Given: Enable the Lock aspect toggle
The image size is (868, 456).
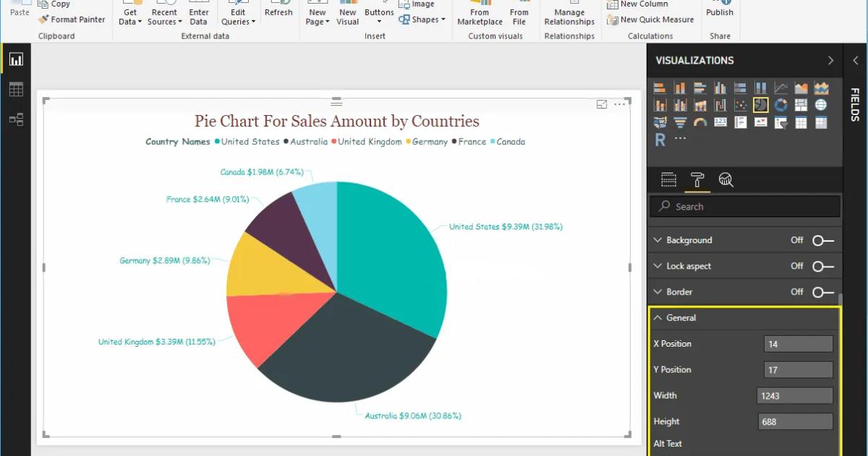Looking at the screenshot, I should pos(821,266).
